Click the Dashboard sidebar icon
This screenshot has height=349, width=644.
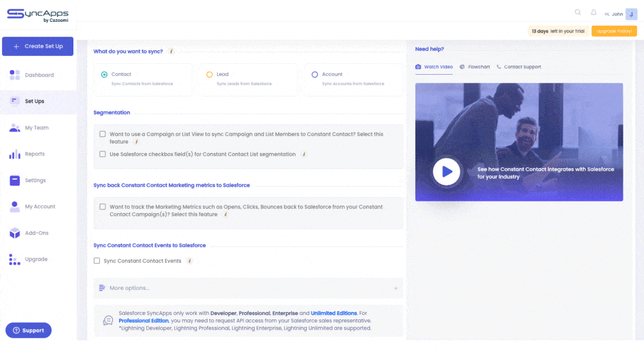click(x=15, y=75)
